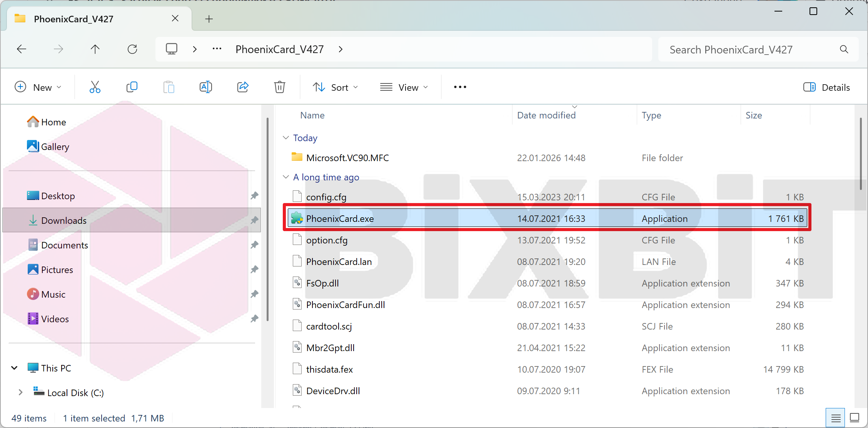Click the Microsoft.VC90.MFC folder icon
The width and height of the screenshot is (868, 428).
297,157
